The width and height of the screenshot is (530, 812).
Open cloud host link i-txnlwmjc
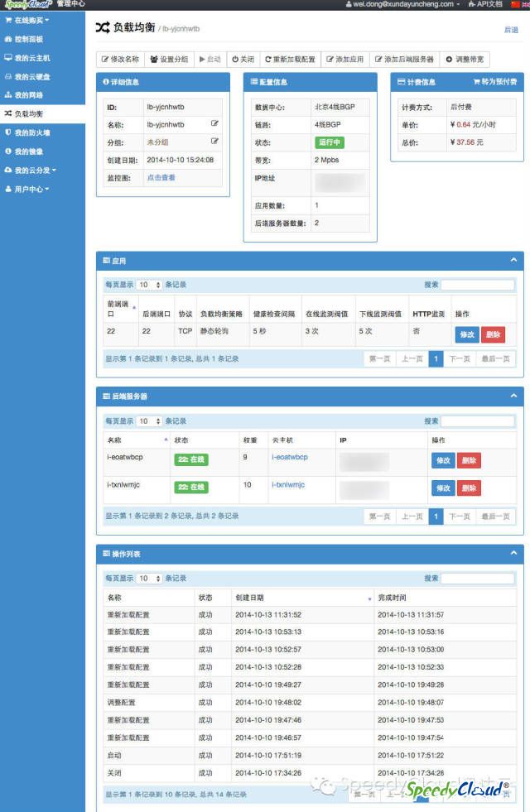point(288,485)
